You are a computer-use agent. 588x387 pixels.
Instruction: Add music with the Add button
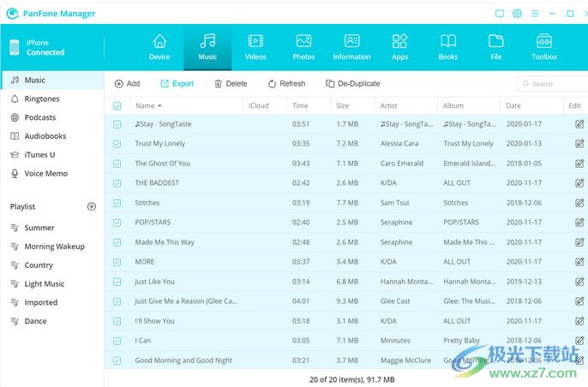pos(127,84)
